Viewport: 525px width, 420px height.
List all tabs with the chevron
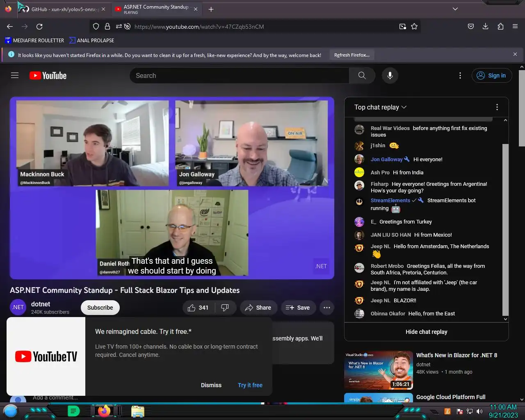point(455,9)
